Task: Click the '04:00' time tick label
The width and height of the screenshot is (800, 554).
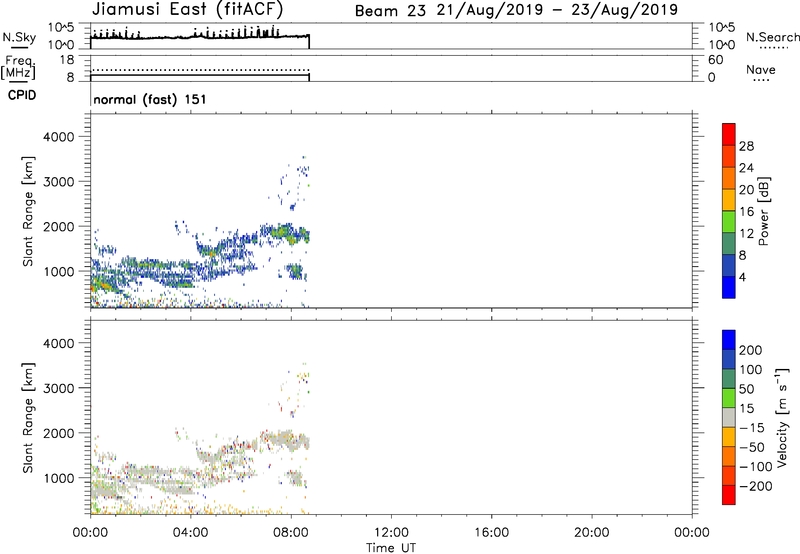Action: click(x=191, y=533)
